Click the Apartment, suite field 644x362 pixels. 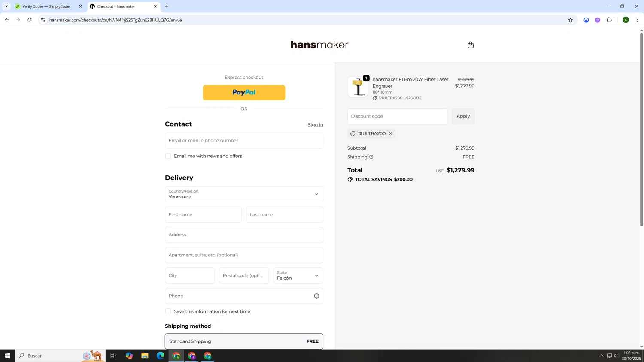[244, 255]
